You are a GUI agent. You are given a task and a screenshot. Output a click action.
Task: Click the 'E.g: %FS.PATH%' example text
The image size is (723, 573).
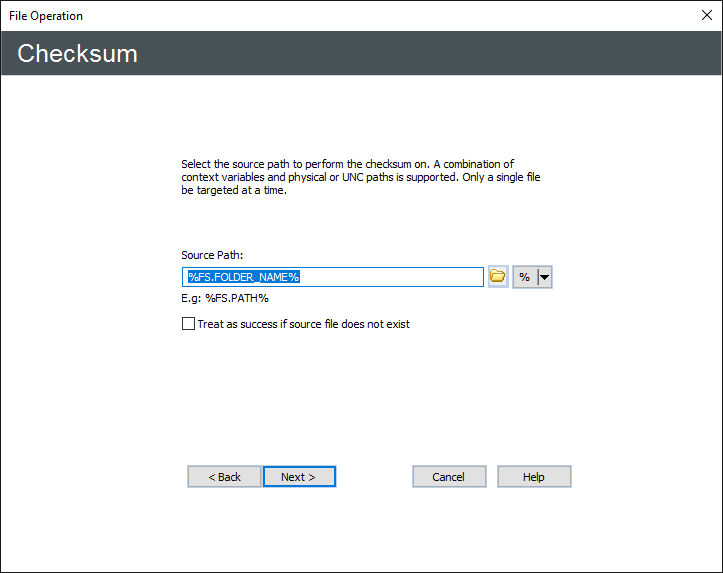point(225,298)
